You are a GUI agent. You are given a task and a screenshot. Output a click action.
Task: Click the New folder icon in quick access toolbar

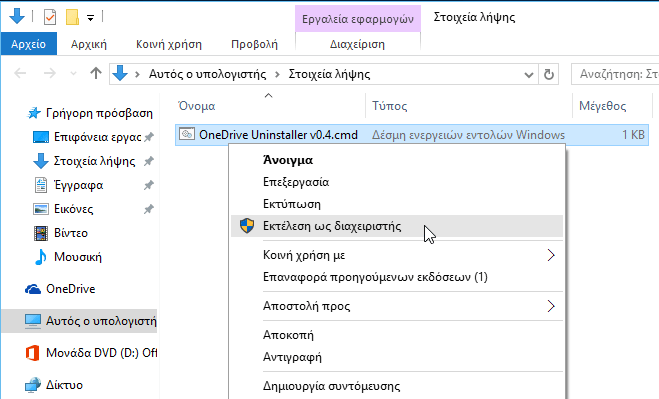point(72,17)
